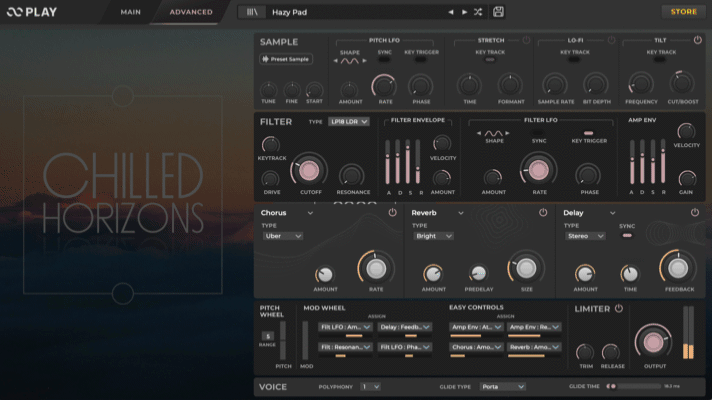The width and height of the screenshot is (712, 400).
Task: Click the Delay Feedback knob
Action: pos(678,268)
